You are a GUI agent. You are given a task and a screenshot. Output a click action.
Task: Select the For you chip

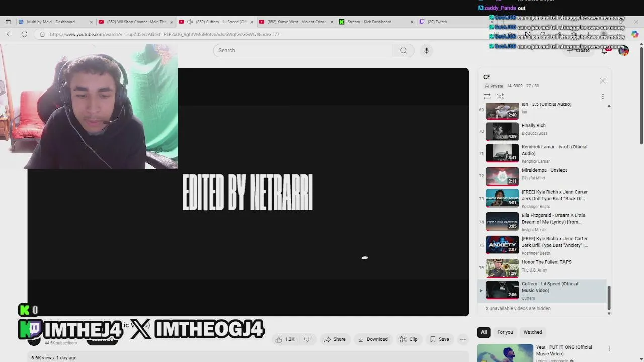click(x=505, y=332)
